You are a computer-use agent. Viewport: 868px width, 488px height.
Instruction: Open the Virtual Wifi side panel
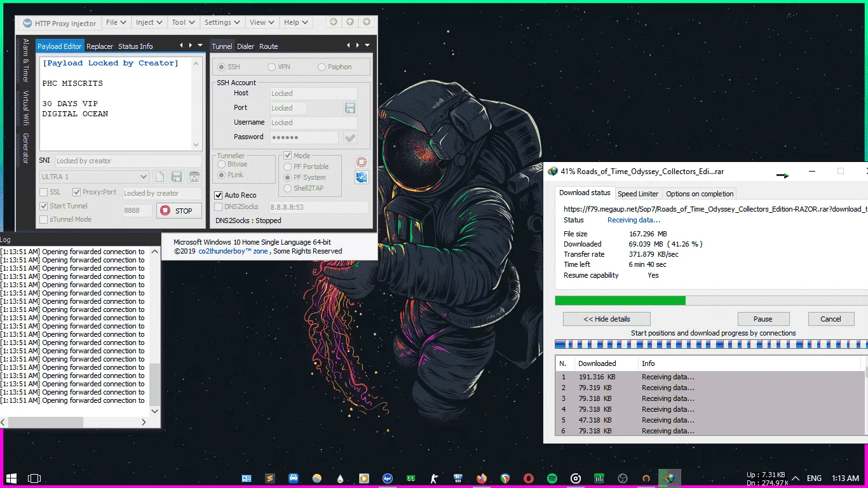[26, 108]
